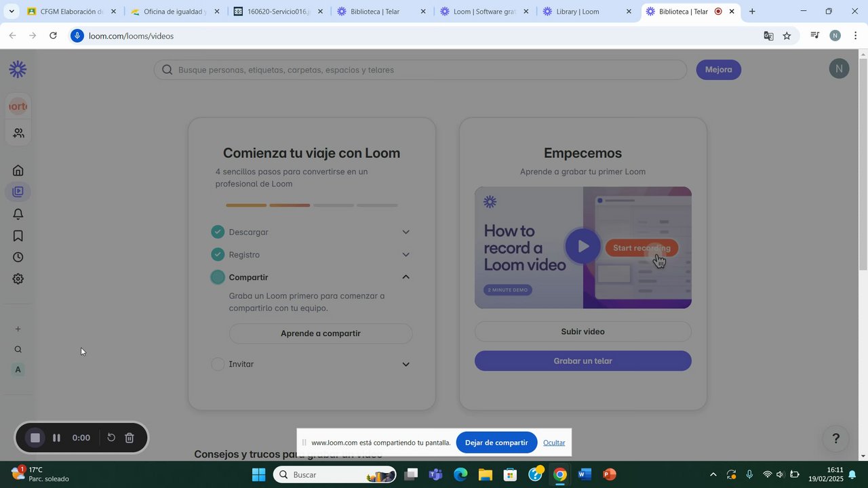Open Microsoft Word from the taskbar
This screenshot has height=488, width=868.
(x=584, y=474)
